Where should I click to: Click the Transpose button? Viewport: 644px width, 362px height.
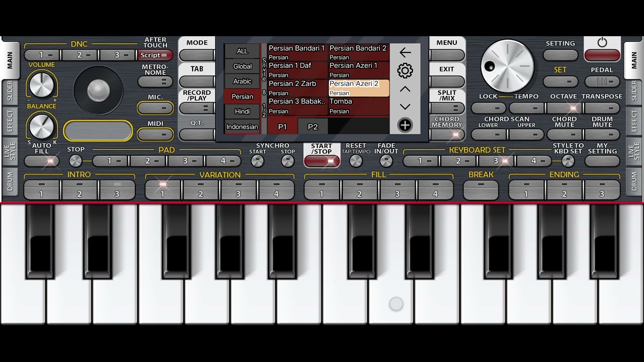602,108
